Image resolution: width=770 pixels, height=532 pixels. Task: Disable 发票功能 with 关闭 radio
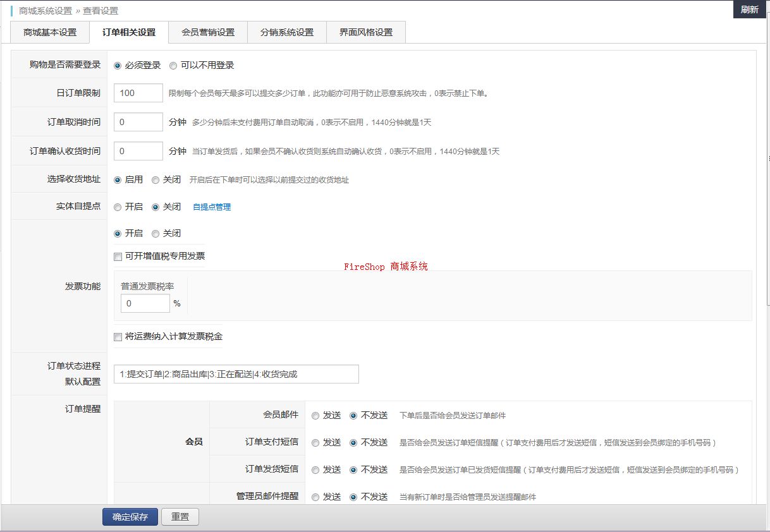(156, 234)
